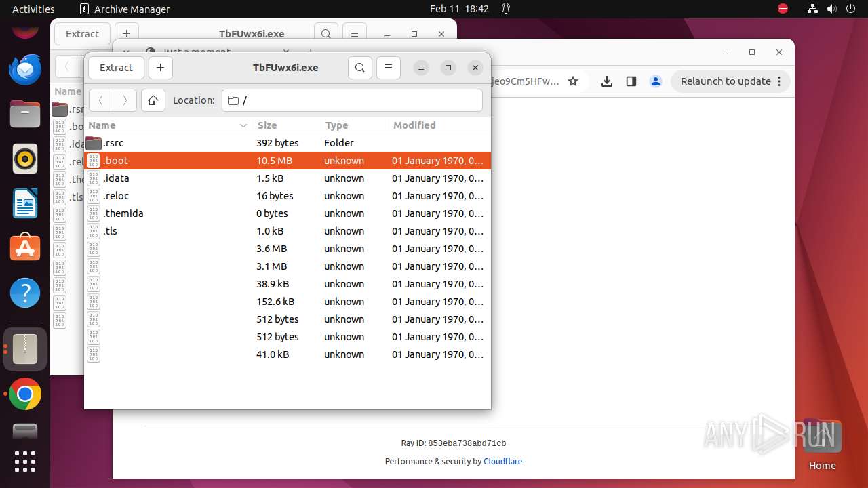Open the Cloudflare link
Screen dimensions: 868x488
pos(502,462)
